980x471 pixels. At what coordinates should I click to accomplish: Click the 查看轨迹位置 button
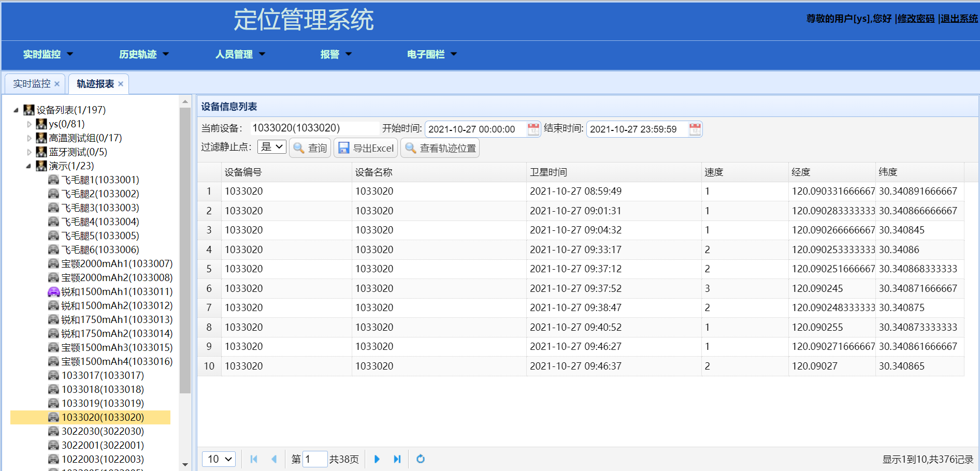[x=440, y=148]
